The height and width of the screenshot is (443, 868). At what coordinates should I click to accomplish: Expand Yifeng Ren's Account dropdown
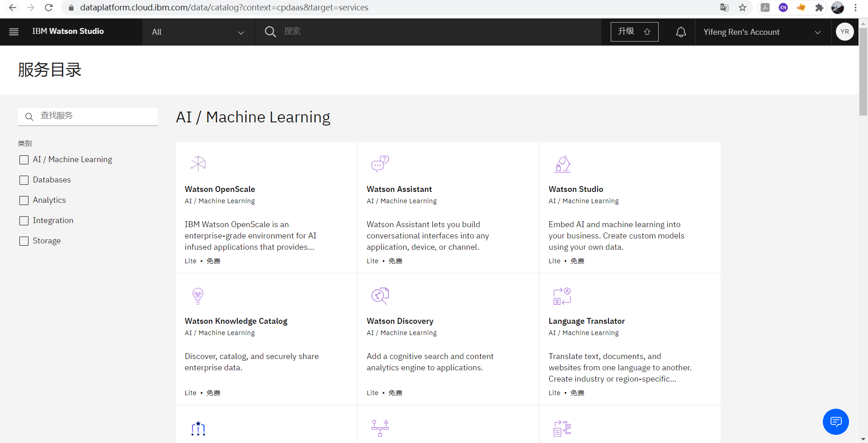pos(763,32)
